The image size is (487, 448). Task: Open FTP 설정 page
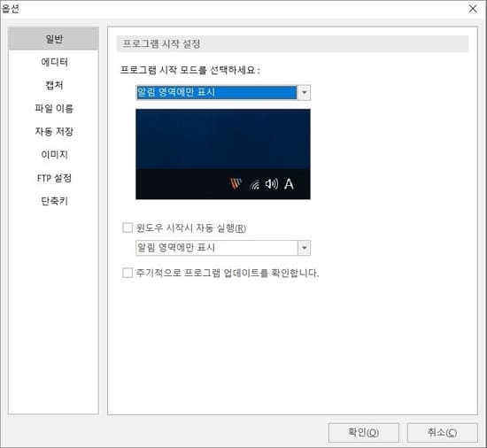54,178
